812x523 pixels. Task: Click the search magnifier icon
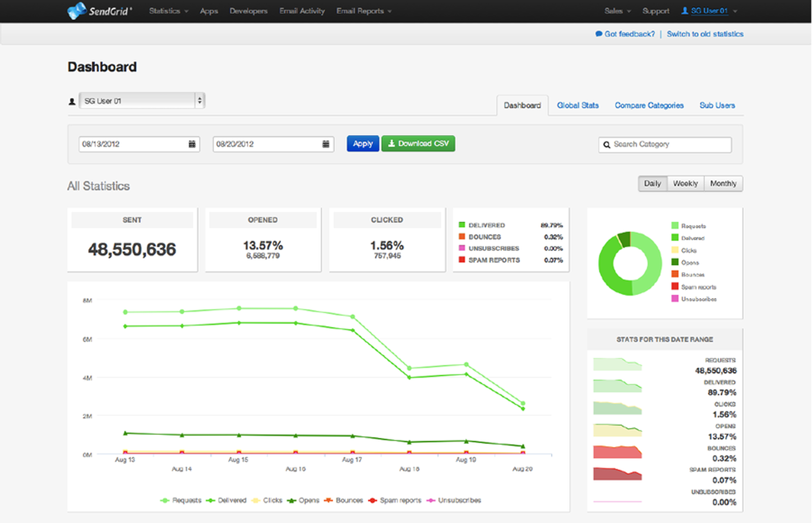click(x=607, y=145)
